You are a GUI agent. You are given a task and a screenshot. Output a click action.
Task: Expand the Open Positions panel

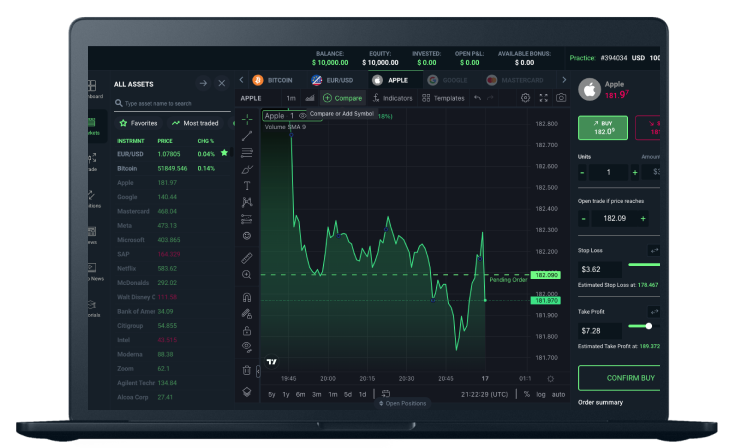(x=401, y=403)
